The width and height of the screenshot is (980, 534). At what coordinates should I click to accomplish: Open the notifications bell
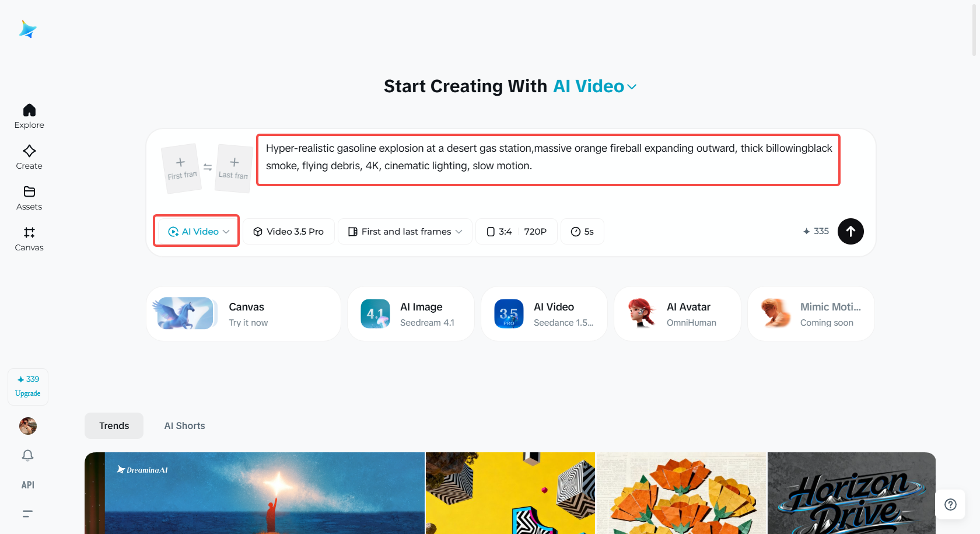point(27,455)
